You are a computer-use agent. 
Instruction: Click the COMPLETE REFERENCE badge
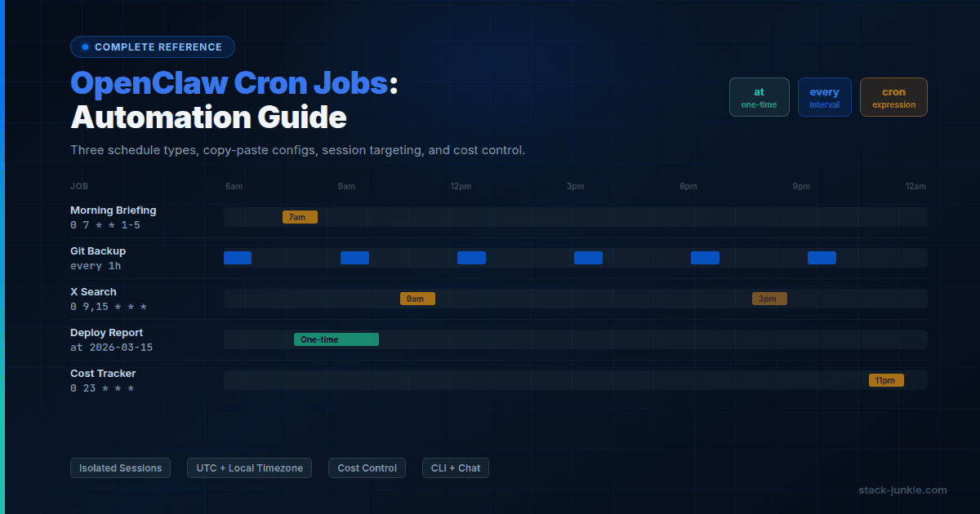coord(153,47)
